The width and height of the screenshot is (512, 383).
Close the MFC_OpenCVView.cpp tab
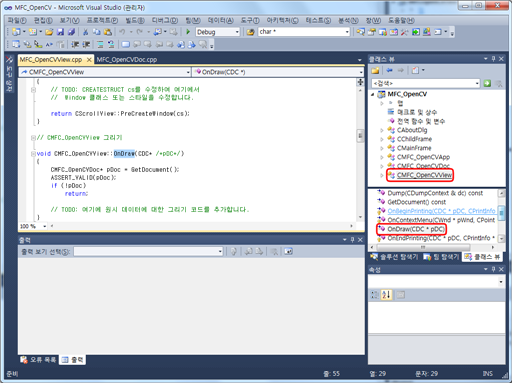(89, 60)
